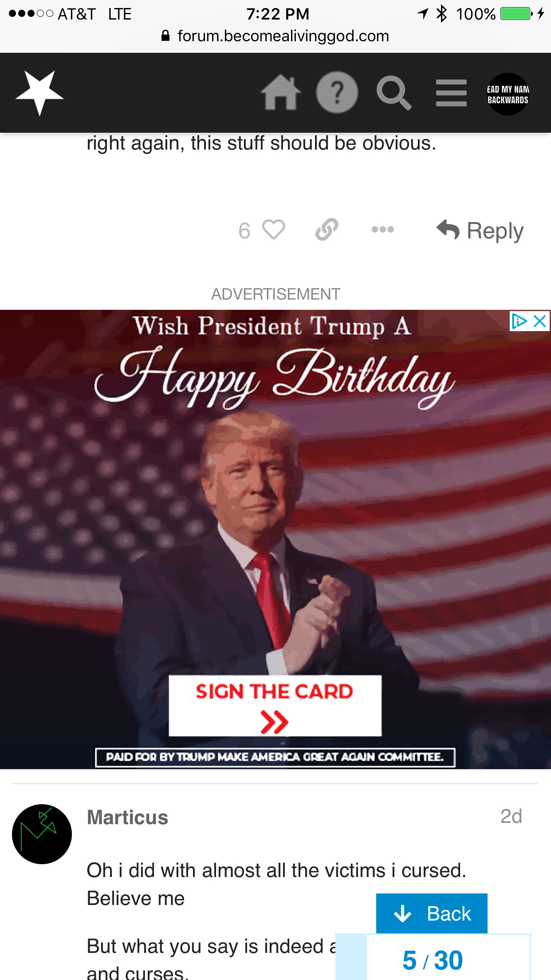Open the 5 / 30 topic progress indicator
This screenshot has width=551, height=980.
tap(433, 960)
